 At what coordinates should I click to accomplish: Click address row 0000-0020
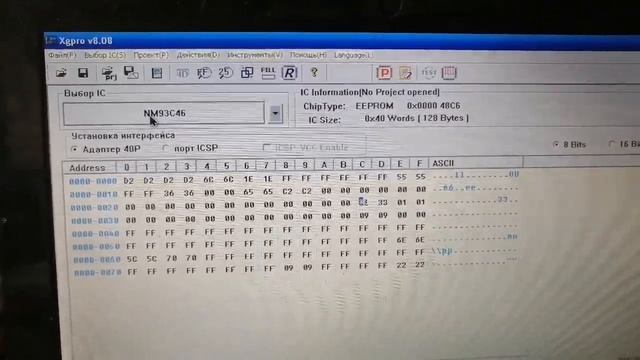tap(94, 207)
